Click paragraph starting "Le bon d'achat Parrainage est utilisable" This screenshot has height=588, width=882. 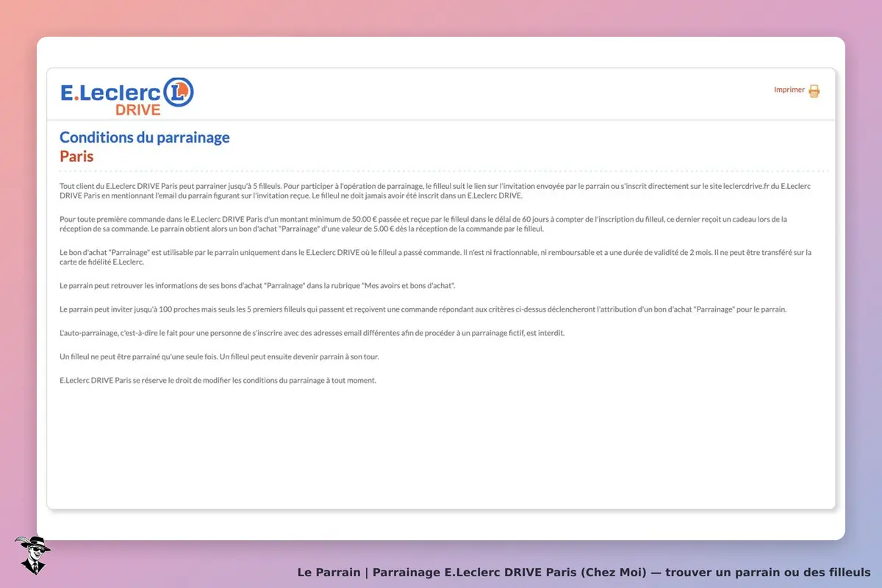pos(435,257)
